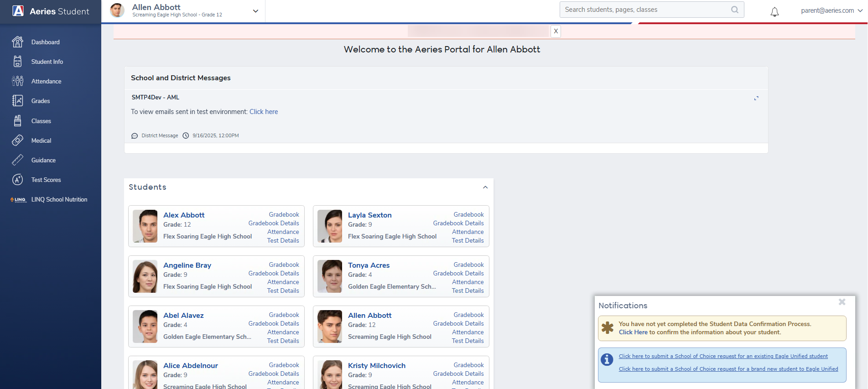
Task: Open Gradebook for Angeline Bray
Action: [x=284, y=265]
